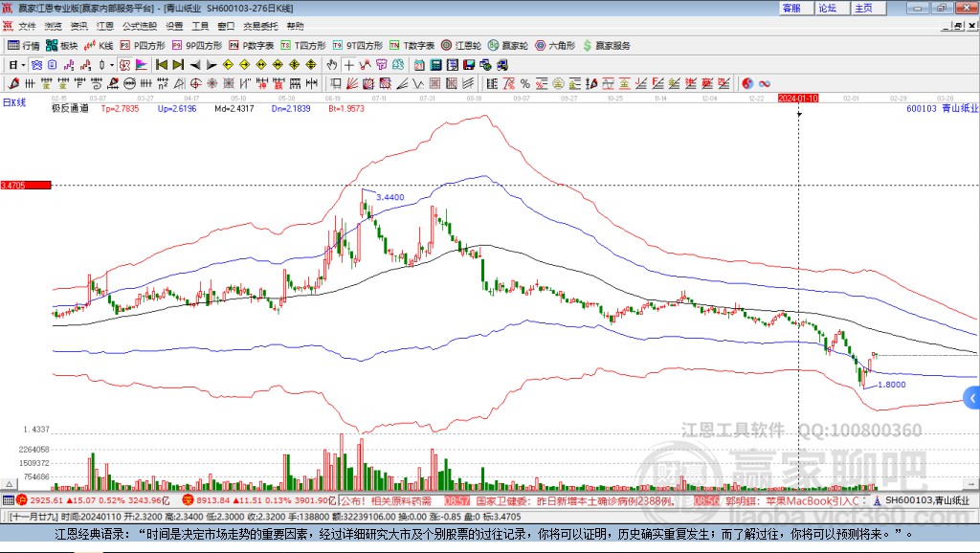Open the 板块 sector view
This screenshot has height=553, width=980.
pos(61,45)
